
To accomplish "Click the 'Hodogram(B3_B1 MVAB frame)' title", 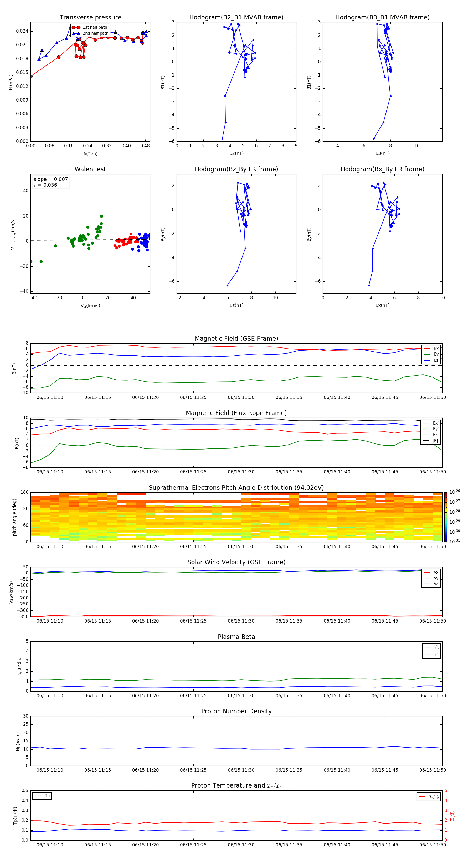I will tap(382, 17).
